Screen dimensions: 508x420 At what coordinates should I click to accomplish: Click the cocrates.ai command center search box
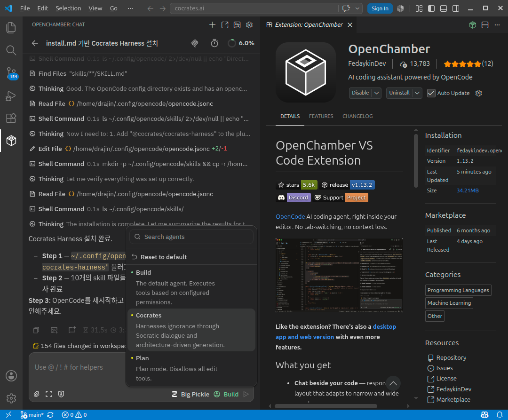click(x=254, y=8)
